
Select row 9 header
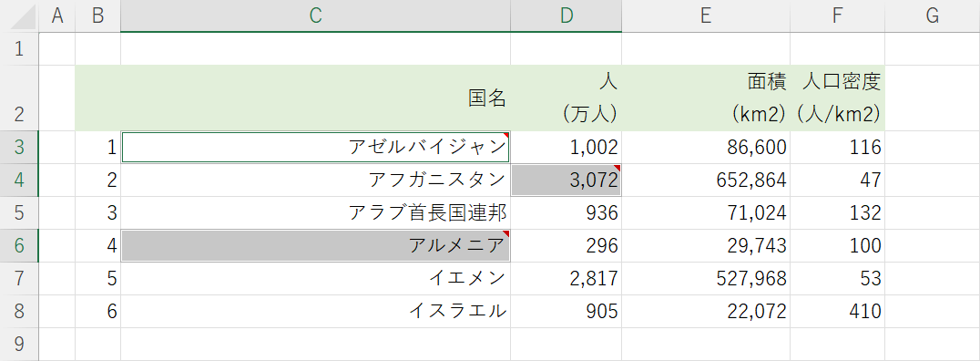tap(19, 344)
